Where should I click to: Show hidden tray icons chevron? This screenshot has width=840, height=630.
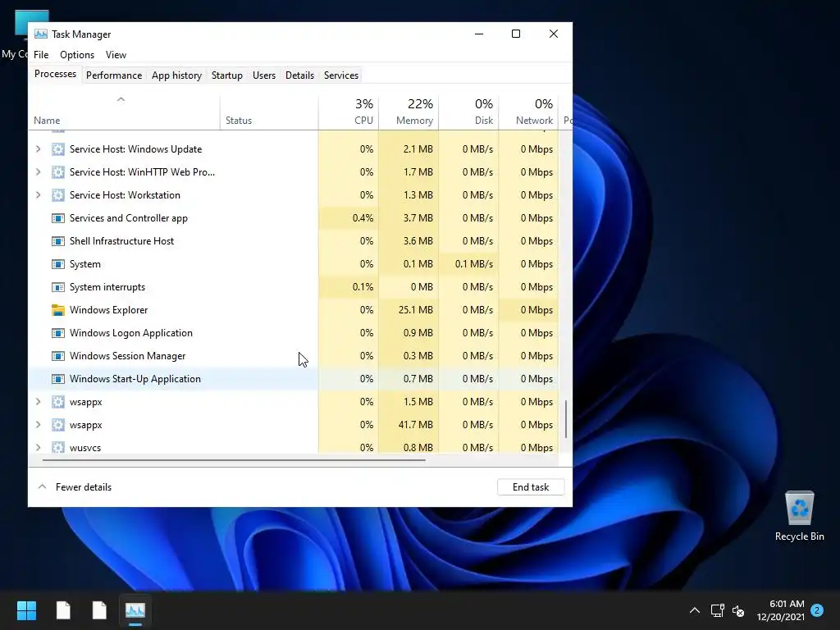tap(694, 610)
